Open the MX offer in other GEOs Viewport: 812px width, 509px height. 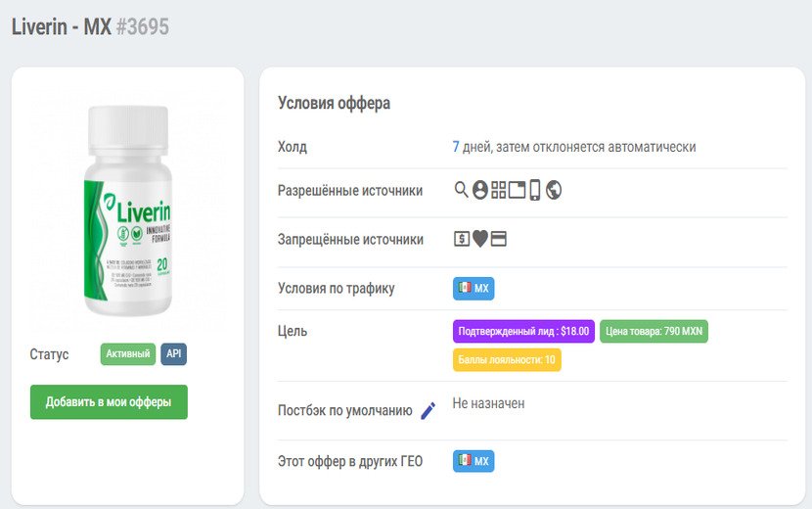click(x=474, y=461)
